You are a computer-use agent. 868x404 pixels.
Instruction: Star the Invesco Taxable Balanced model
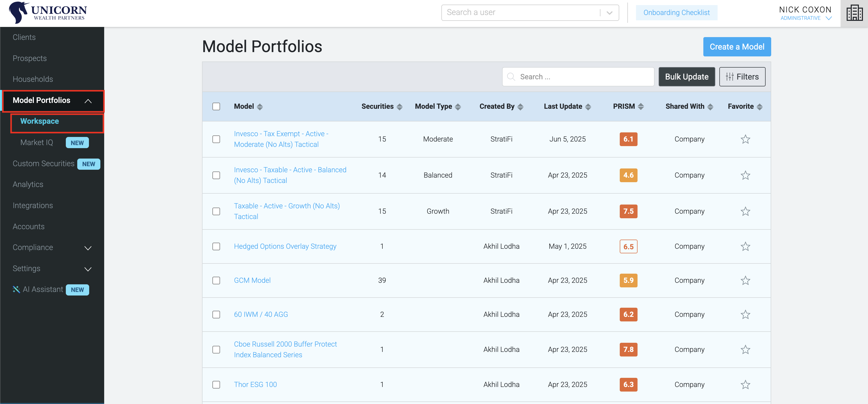tap(745, 175)
